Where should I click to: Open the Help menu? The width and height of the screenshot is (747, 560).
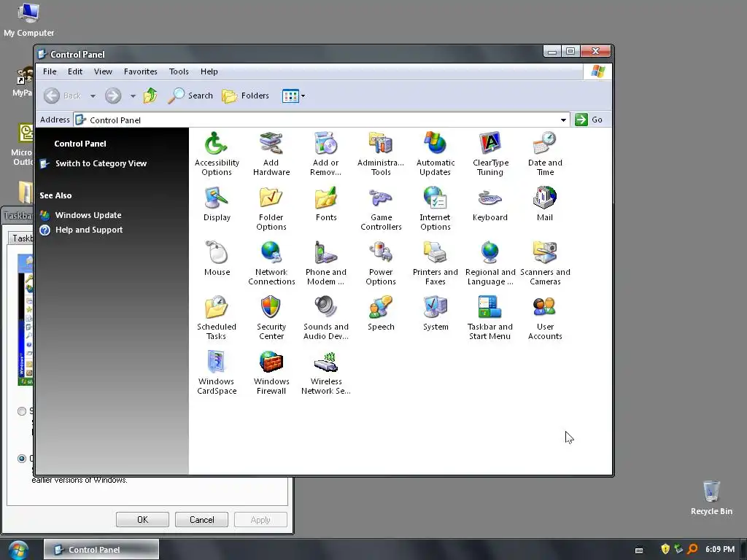209,71
